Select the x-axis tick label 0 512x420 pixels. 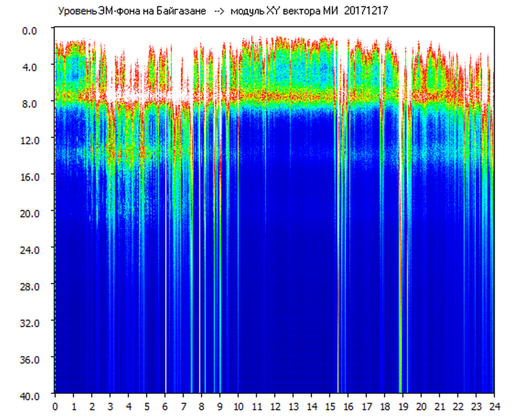(x=55, y=406)
